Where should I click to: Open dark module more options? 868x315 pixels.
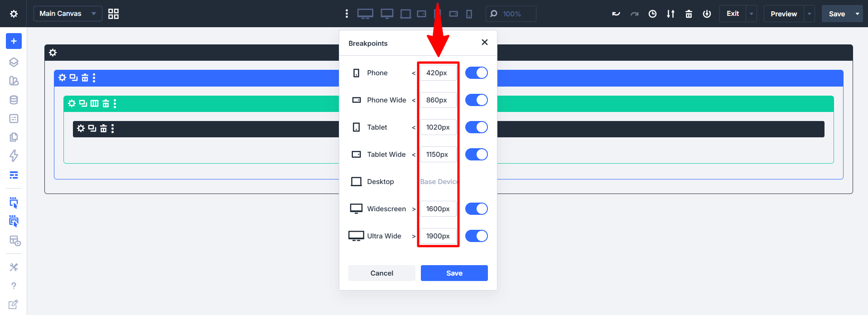point(112,128)
